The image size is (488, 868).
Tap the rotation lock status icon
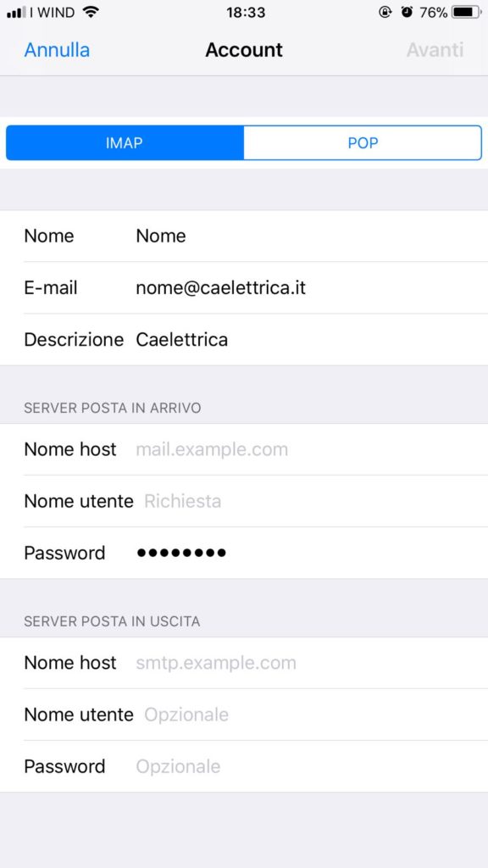tap(385, 12)
